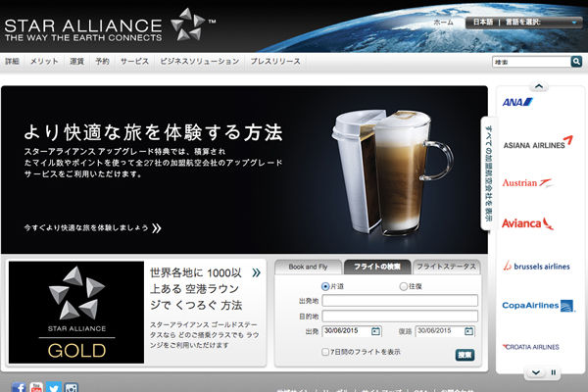Open the Brussels Airlines logo

click(x=537, y=266)
